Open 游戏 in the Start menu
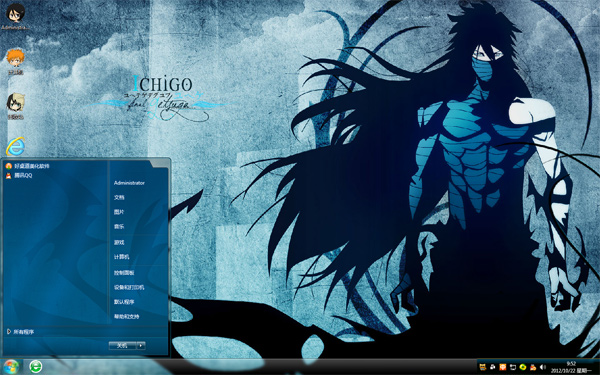The image size is (600, 375). click(x=119, y=242)
